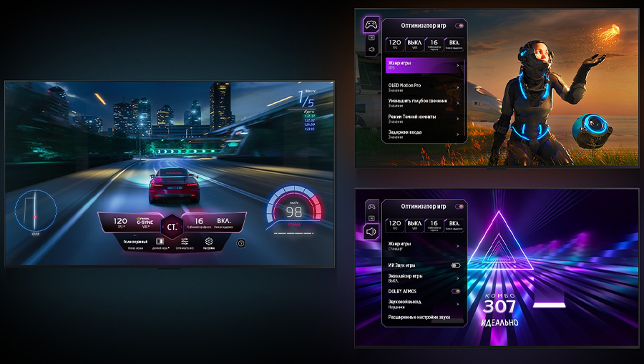
Task: Click the central СТ. hexagon button
Action: 172,227
